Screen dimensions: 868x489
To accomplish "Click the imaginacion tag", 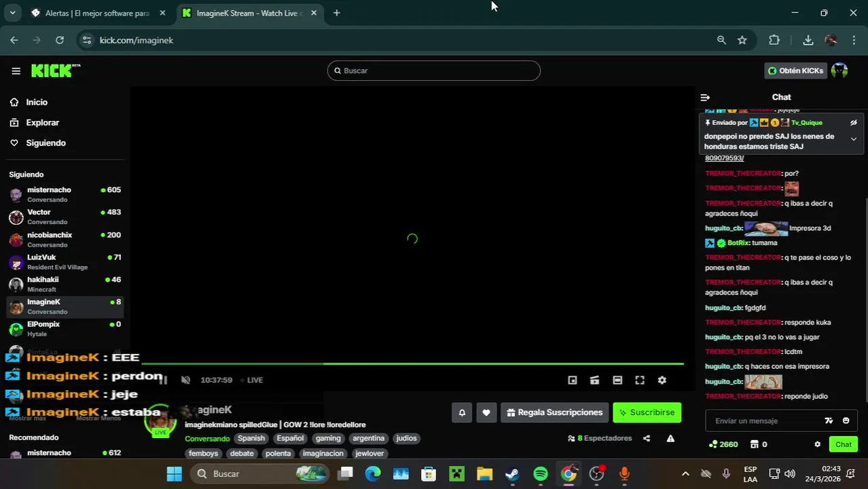I will click(323, 453).
